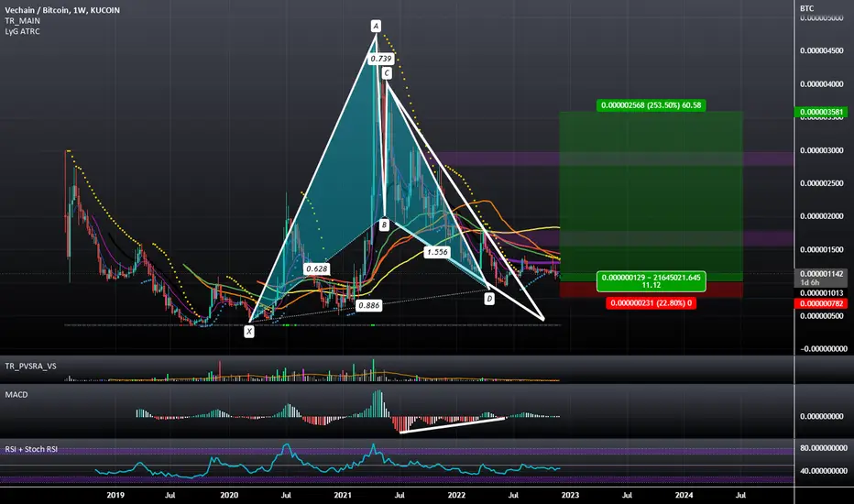
Task: Click the 1.556 ratio label
Action: point(436,252)
